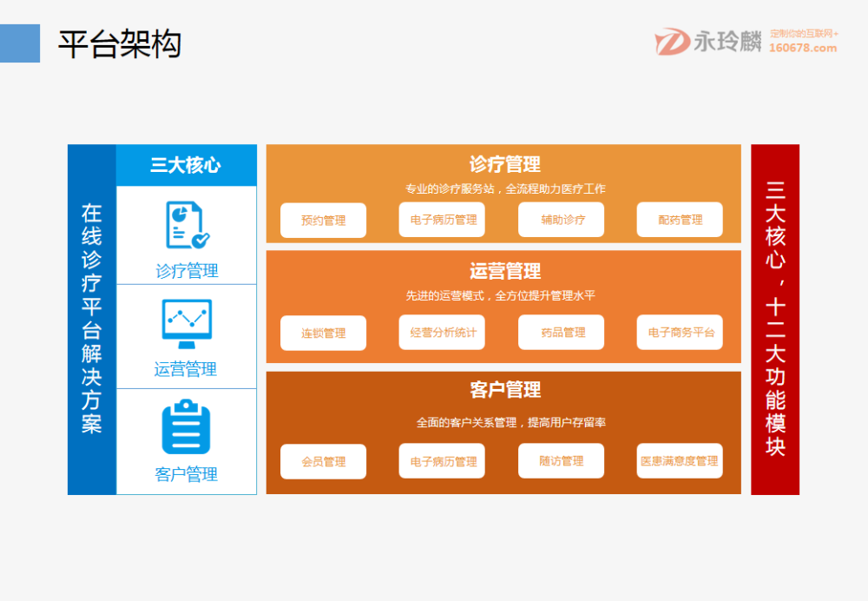Screen dimensions: 868x601
Task: Click the 160678.com link
Action: (x=803, y=49)
